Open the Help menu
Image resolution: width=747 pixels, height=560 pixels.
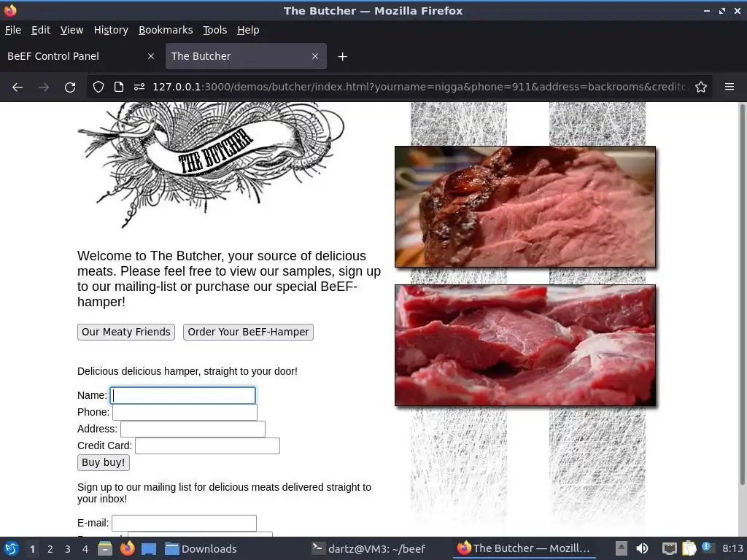tap(248, 30)
